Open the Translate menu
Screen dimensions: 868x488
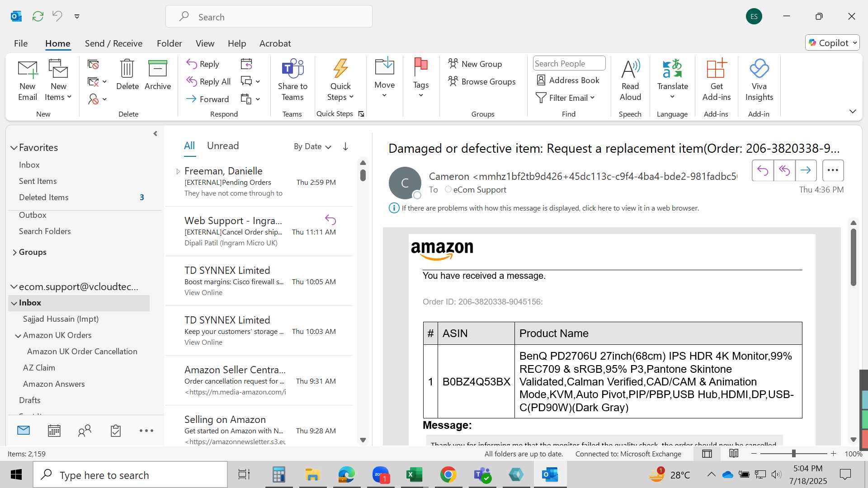pos(672,80)
